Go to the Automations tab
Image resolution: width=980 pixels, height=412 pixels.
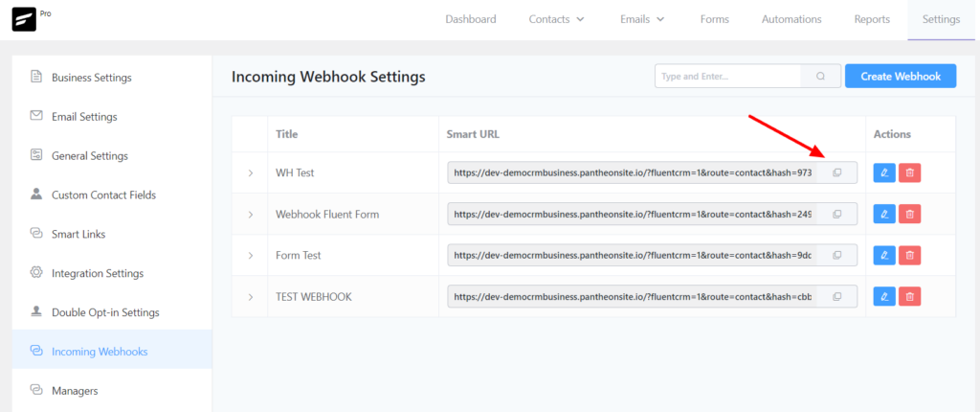click(x=791, y=19)
